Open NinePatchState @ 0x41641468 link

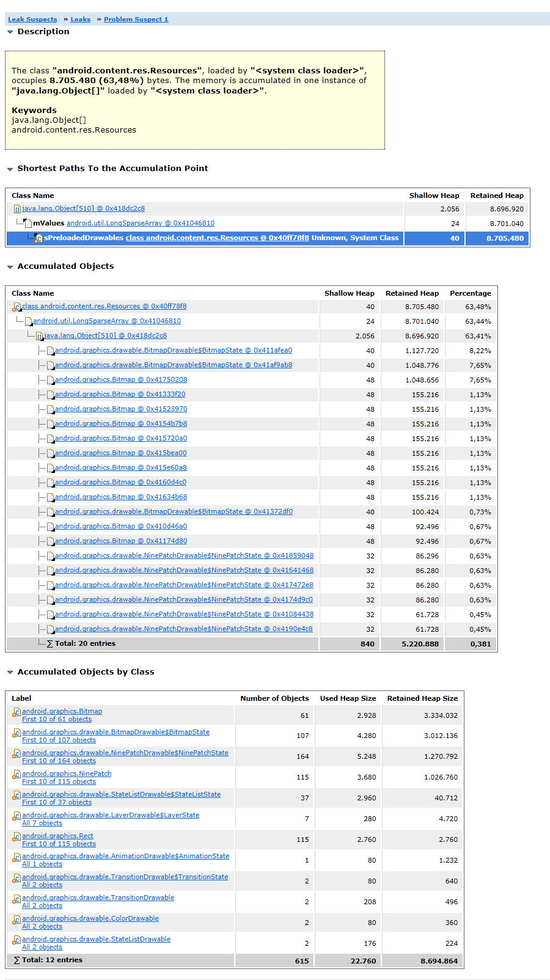coord(184,570)
